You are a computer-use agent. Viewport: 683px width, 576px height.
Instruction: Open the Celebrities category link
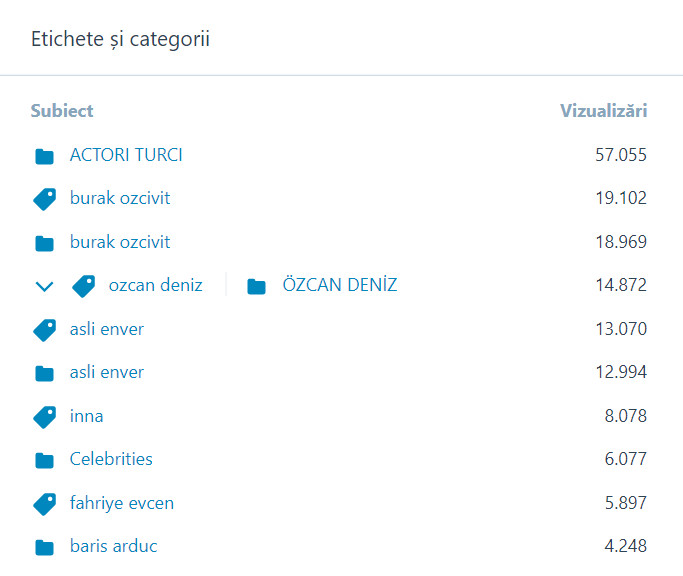111,459
